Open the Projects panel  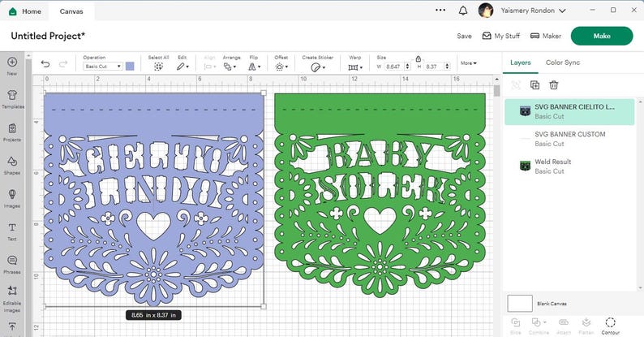(12, 132)
